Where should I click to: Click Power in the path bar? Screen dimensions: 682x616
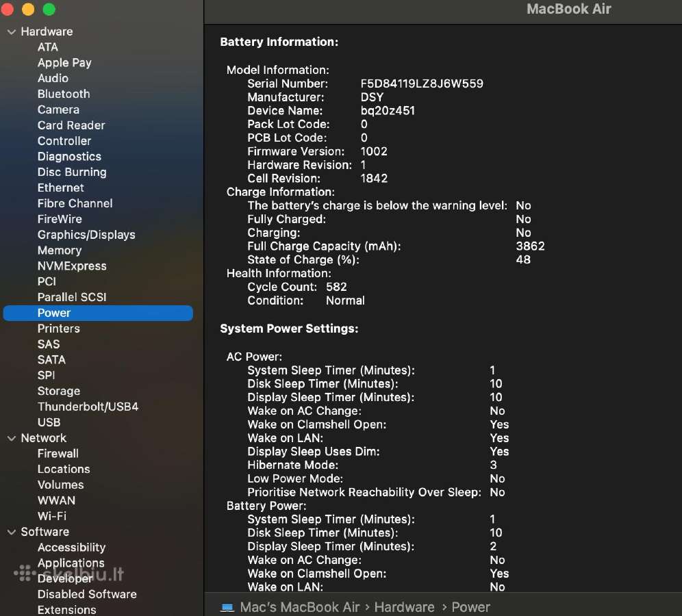(x=471, y=607)
